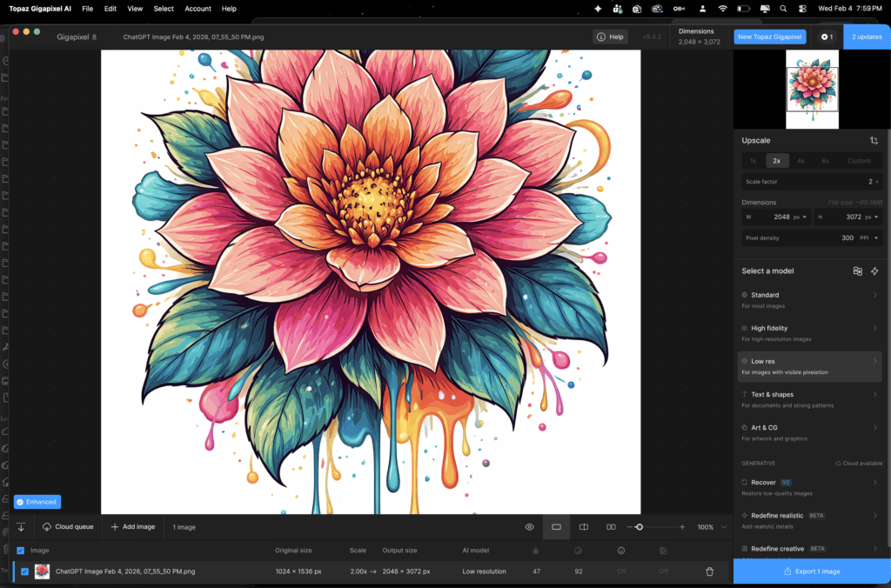Switch to side-by-side view

611,527
